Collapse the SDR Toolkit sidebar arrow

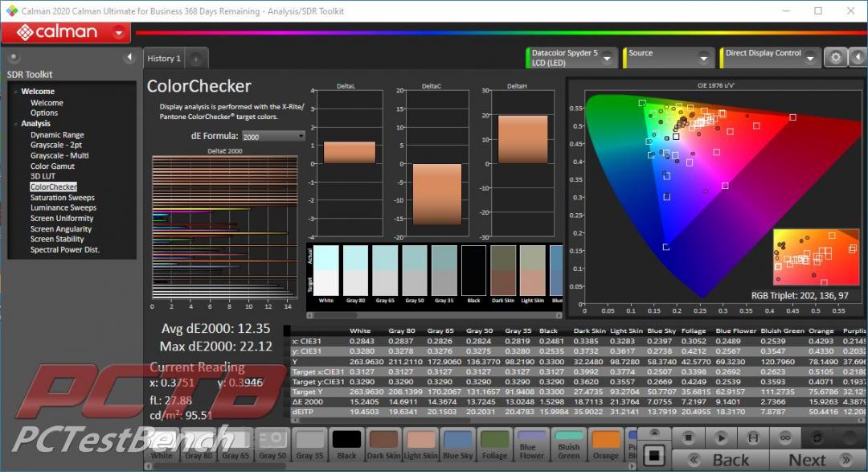tap(129, 58)
